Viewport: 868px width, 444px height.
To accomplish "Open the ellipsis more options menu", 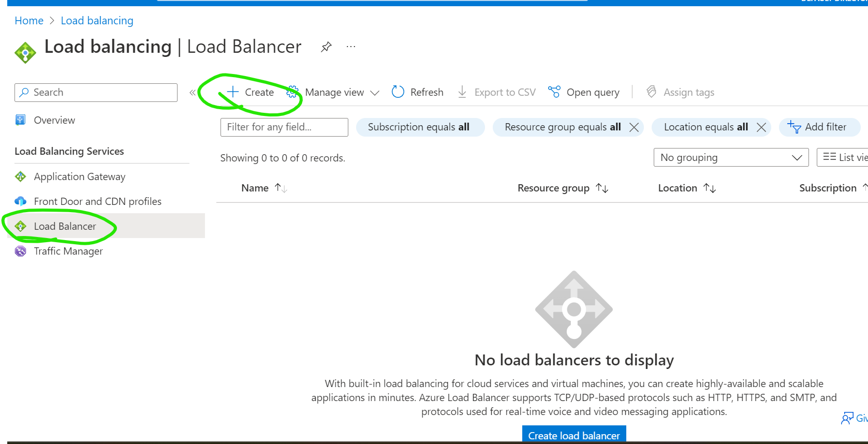I will click(351, 47).
